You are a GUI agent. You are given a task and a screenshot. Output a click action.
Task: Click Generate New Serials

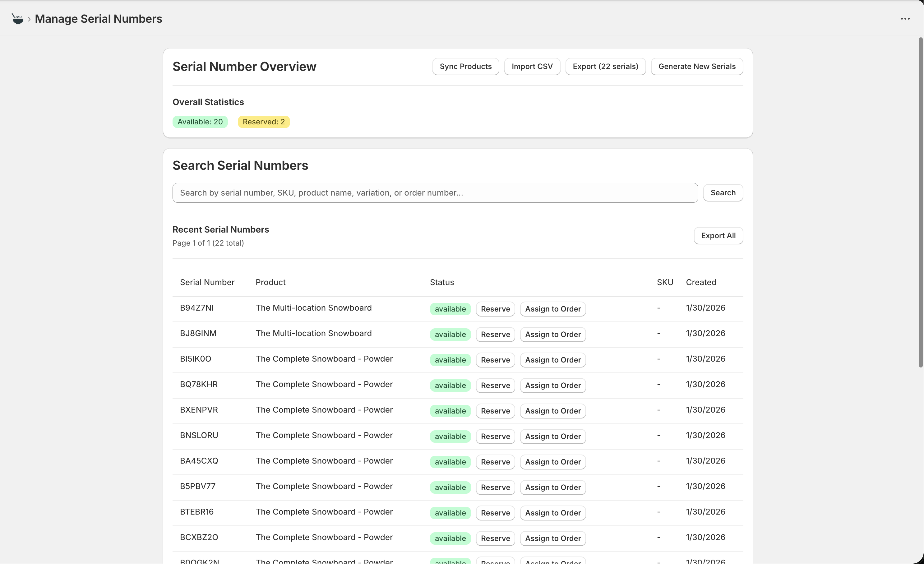[x=696, y=66]
